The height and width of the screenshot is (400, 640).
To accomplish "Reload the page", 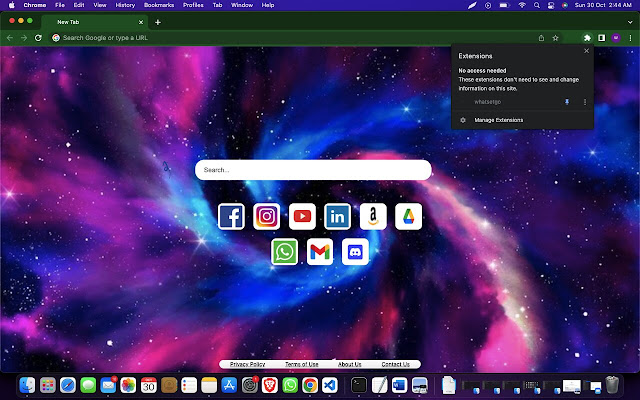I will coord(38,38).
